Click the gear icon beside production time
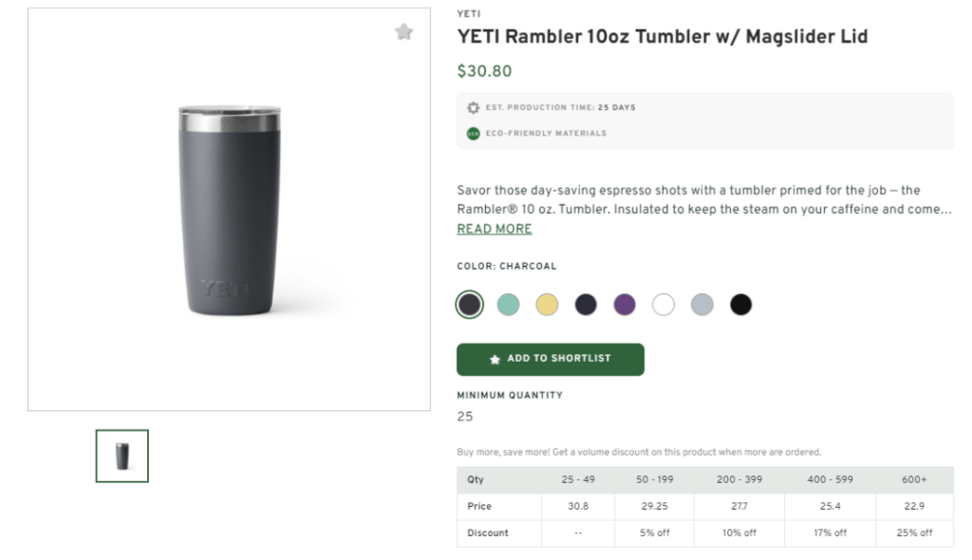972x560 pixels. [x=474, y=107]
